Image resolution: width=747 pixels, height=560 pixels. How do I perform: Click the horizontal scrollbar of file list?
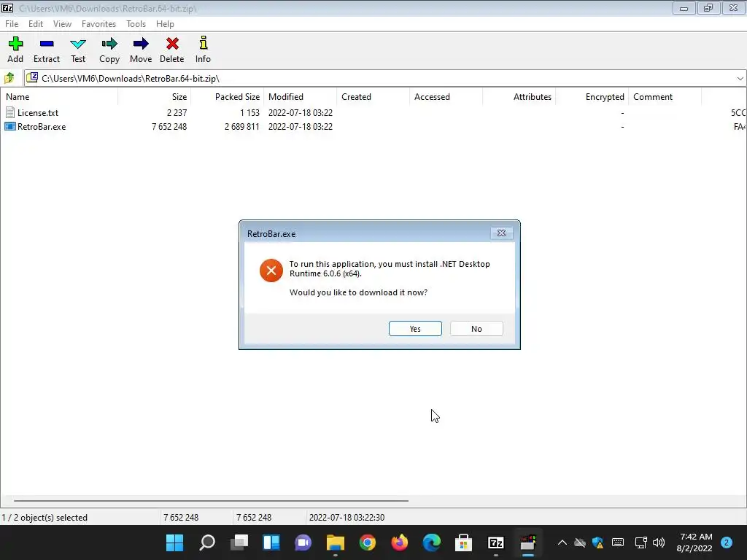(211, 500)
